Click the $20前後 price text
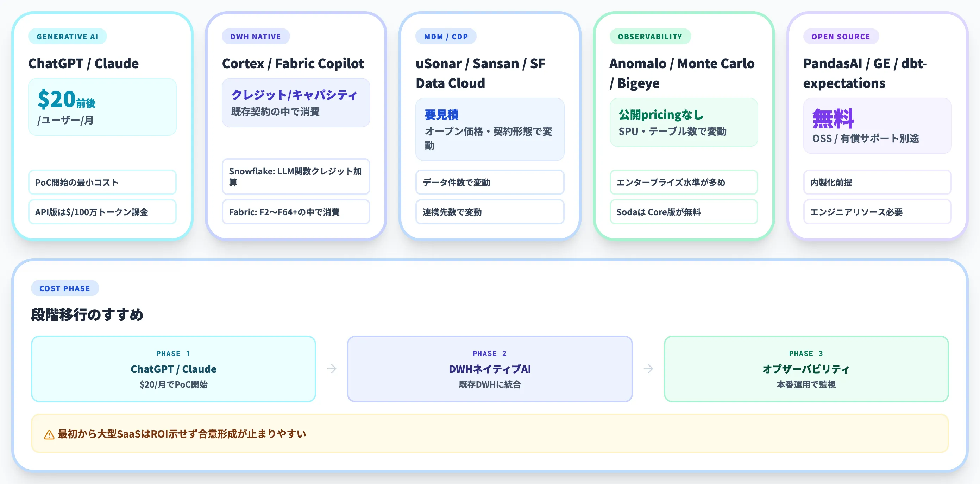 coord(67,99)
